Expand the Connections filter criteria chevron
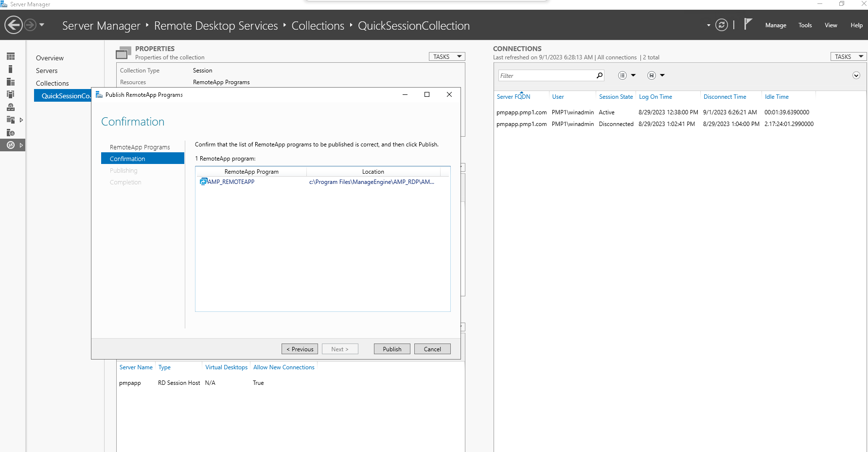This screenshot has height=452, width=868. point(856,75)
